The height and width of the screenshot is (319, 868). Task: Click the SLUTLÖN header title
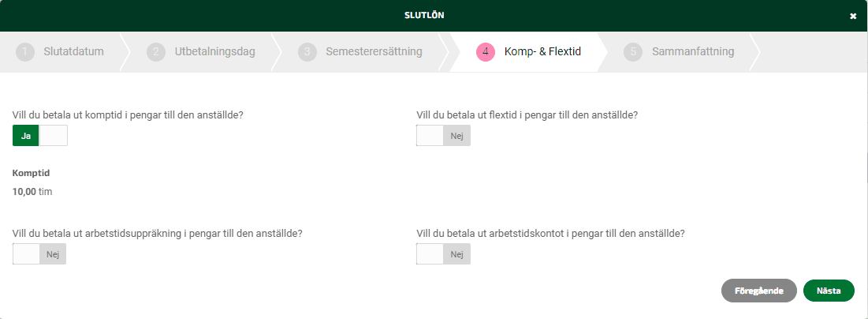pyautogui.click(x=424, y=16)
